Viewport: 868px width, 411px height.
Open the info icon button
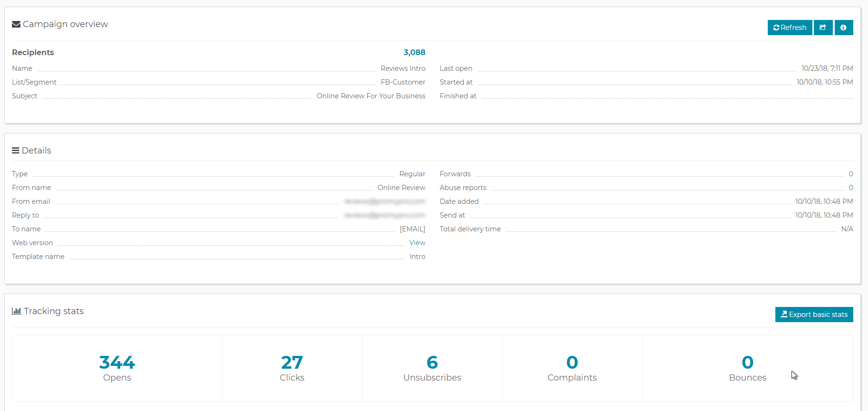(843, 28)
